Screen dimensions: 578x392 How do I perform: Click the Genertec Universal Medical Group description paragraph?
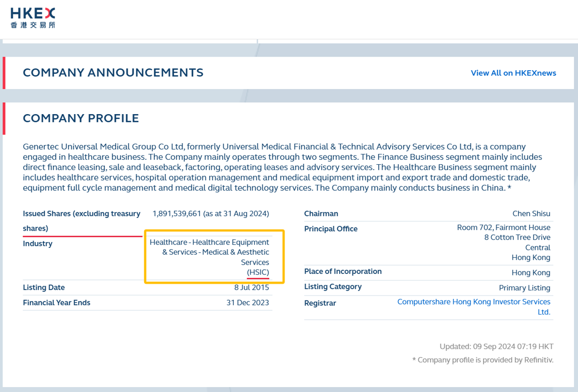point(283,167)
